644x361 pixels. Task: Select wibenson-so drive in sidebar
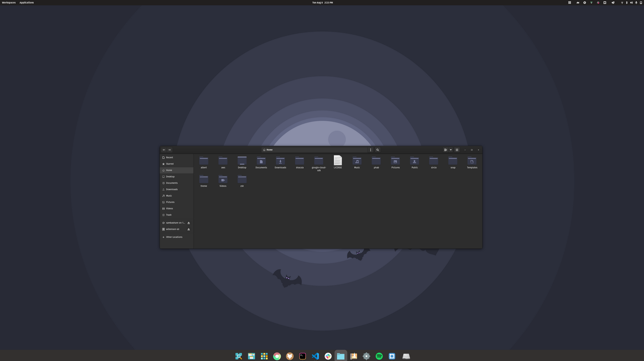[173, 229]
